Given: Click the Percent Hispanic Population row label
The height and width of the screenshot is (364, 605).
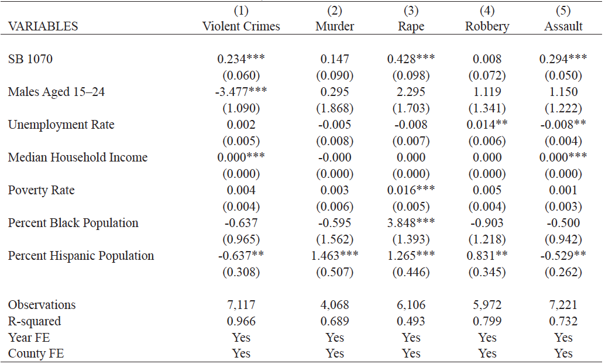Looking at the screenshot, I should (81, 256).
